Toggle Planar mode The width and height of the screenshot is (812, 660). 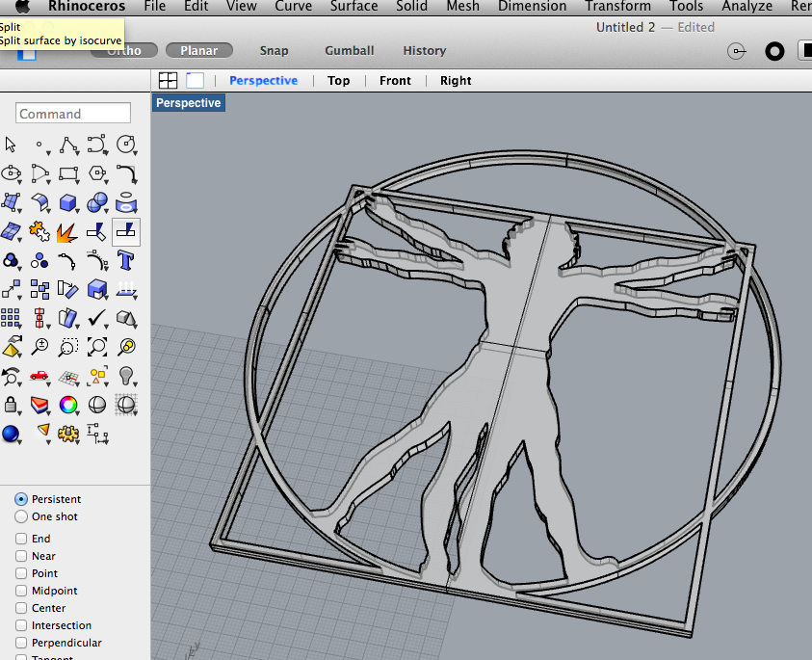[x=198, y=50]
